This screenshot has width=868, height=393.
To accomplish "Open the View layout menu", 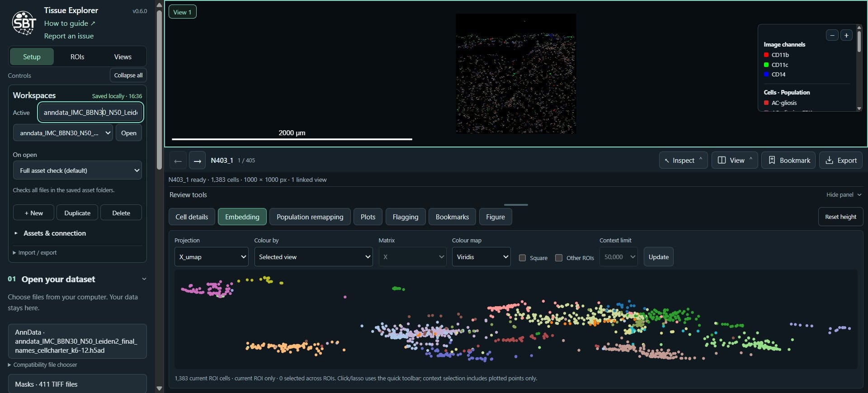I will click(x=735, y=160).
